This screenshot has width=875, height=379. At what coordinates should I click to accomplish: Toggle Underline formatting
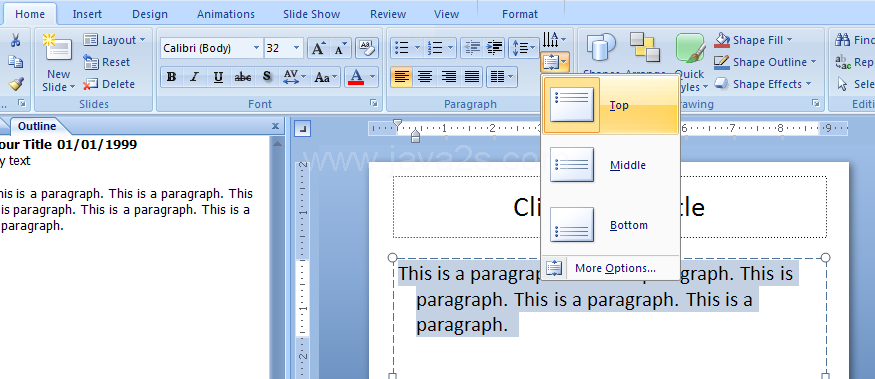[x=218, y=77]
